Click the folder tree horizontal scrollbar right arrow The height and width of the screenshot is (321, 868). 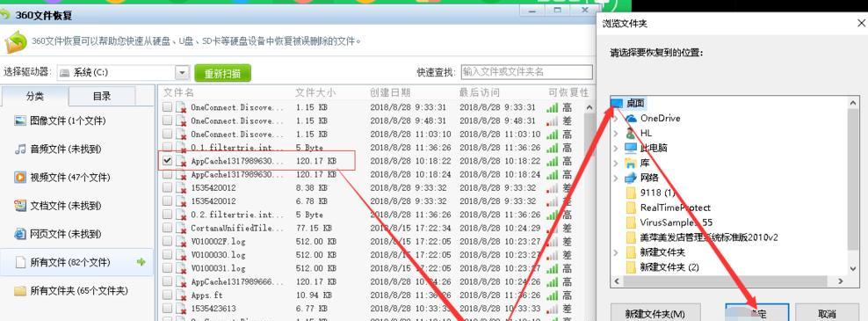click(840, 281)
